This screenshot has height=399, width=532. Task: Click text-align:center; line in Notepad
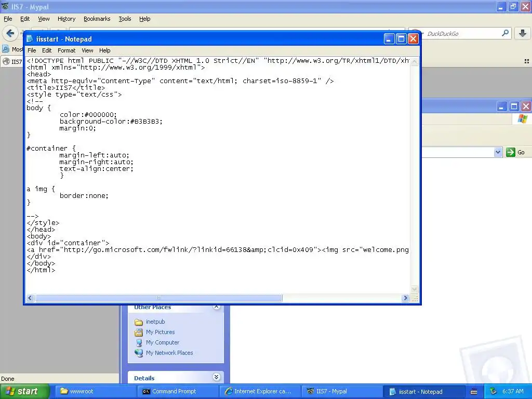(x=96, y=169)
